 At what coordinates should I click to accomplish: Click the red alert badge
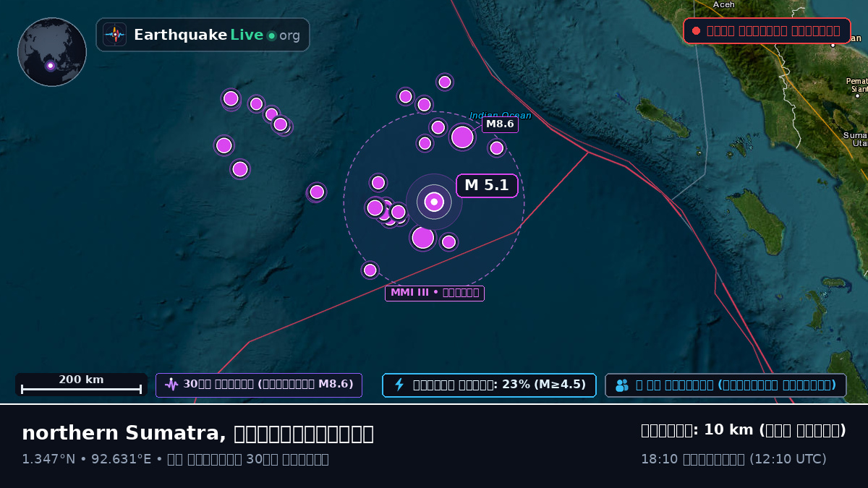click(767, 31)
